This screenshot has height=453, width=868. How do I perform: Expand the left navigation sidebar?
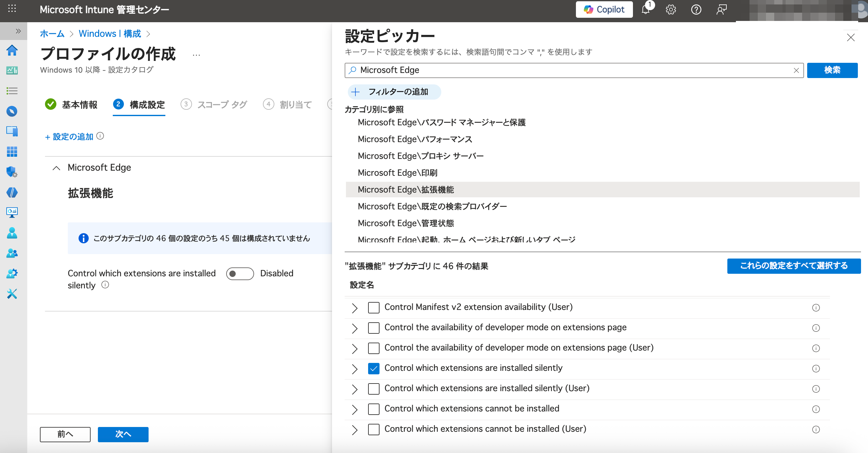(x=18, y=31)
